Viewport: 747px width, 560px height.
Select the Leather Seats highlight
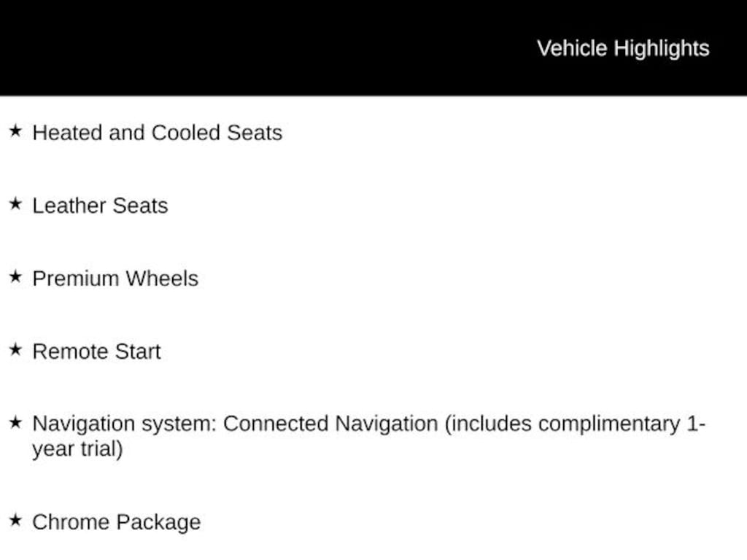click(x=100, y=206)
